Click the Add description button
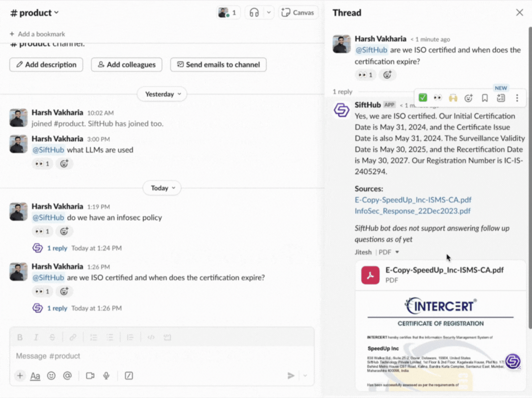The height and width of the screenshot is (398, 532). [46, 65]
